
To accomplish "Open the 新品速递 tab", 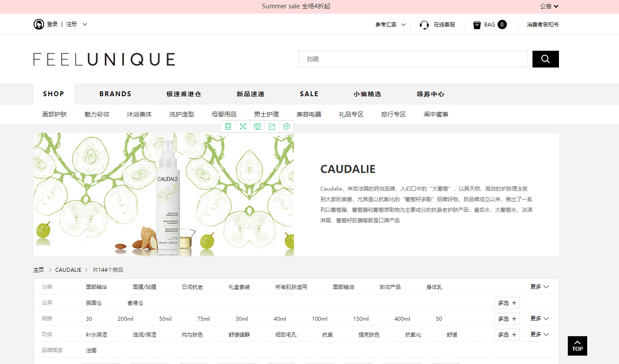I will tap(250, 94).
